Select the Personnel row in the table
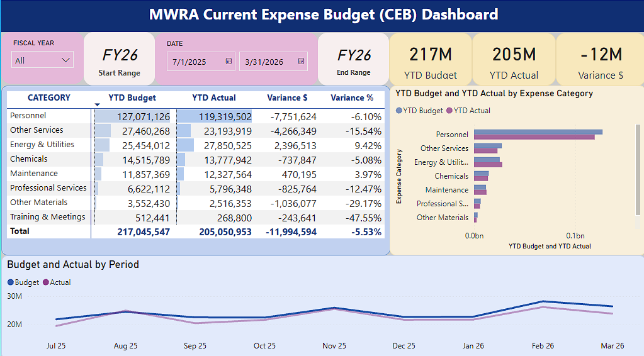644x356 pixels. (x=196, y=116)
